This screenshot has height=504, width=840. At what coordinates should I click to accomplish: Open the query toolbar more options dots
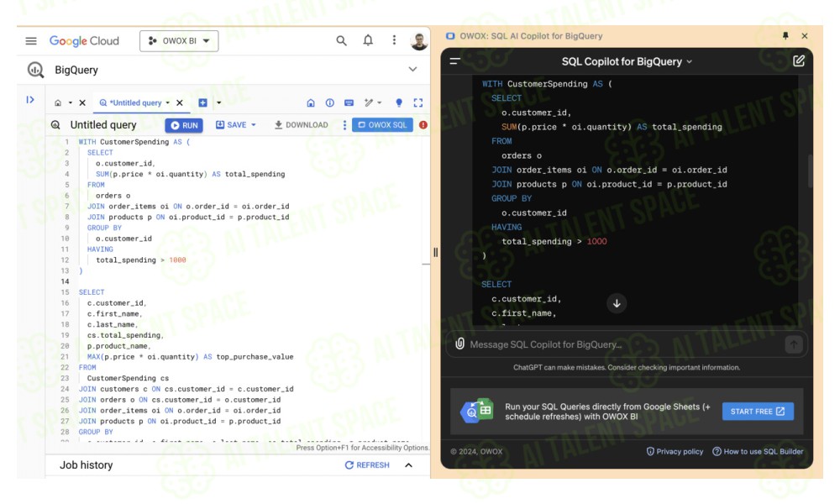(344, 125)
